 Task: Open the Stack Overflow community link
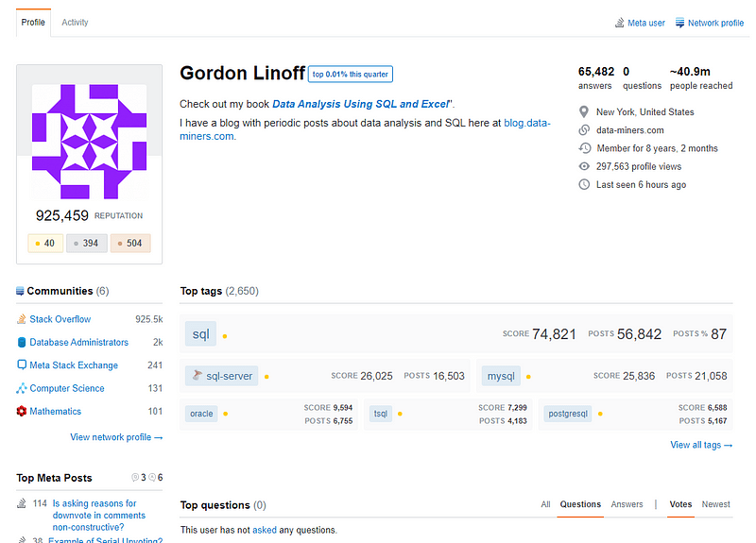click(60, 319)
